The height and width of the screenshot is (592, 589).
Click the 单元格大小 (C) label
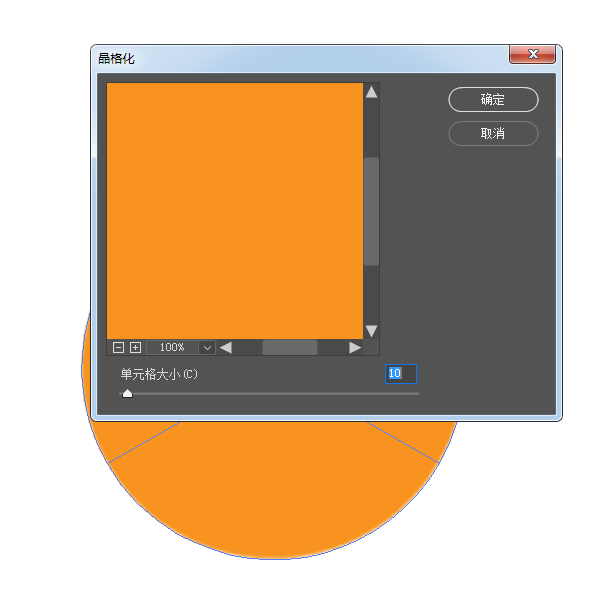tap(159, 374)
